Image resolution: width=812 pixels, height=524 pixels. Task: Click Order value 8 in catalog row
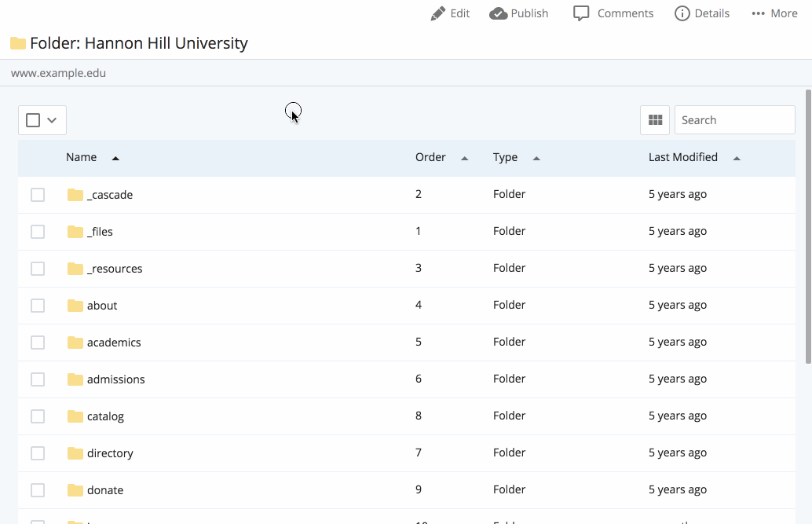point(419,416)
